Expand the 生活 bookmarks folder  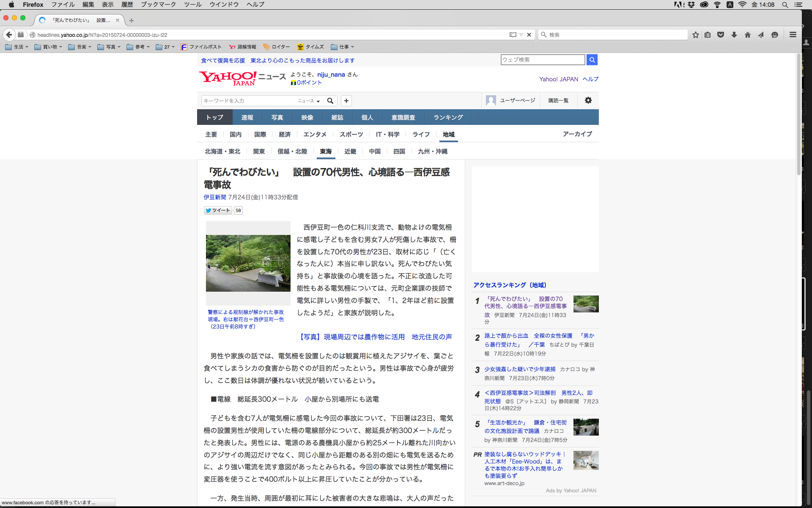click(17, 47)
